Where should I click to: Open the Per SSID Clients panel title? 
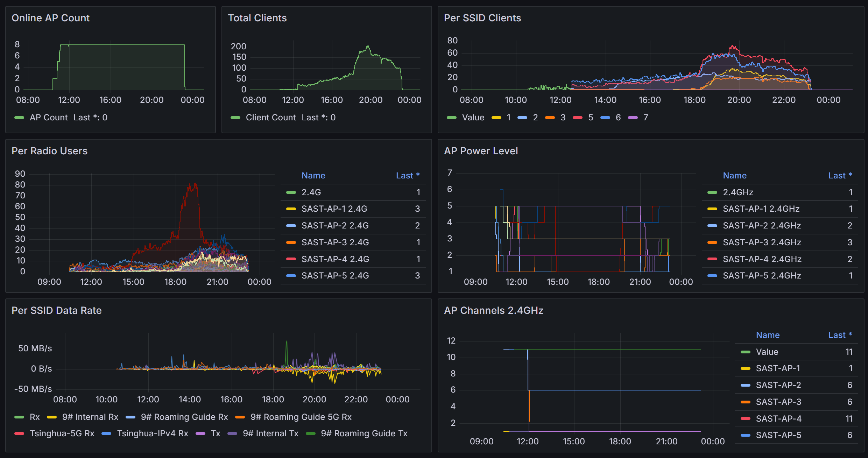click(482, 18)
